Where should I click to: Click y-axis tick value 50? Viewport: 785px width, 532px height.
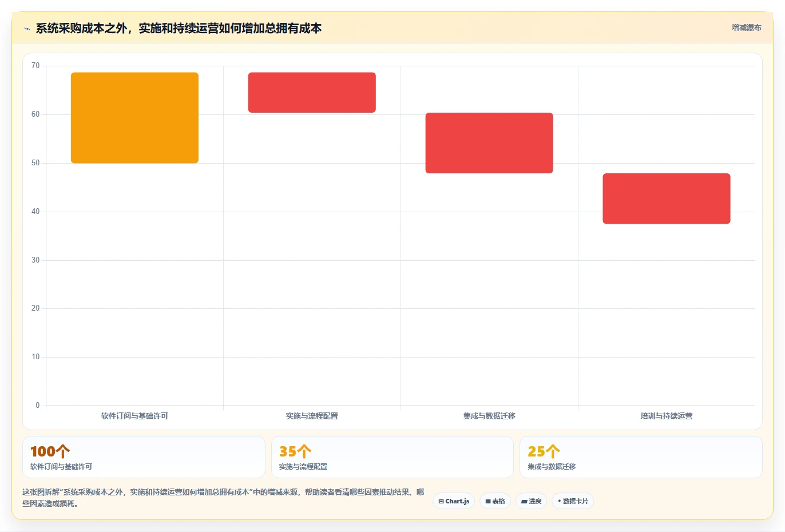pos(35,163)
